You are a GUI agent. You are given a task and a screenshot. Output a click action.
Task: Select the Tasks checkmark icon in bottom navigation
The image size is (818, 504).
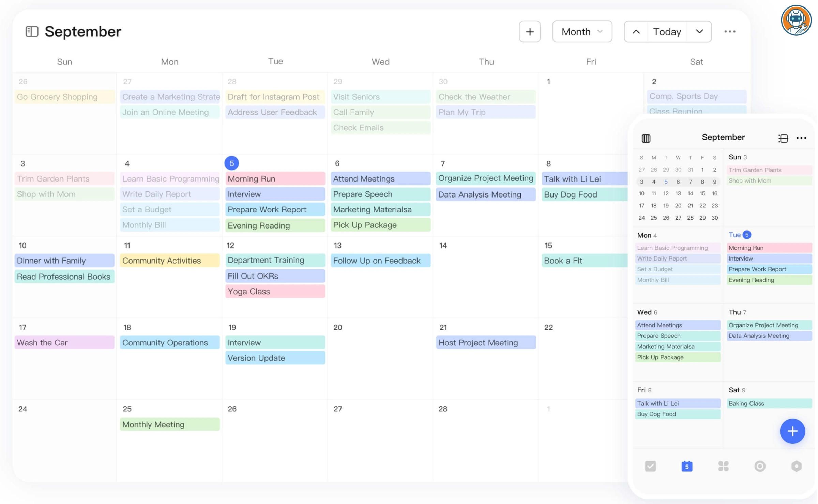point(651,466)
